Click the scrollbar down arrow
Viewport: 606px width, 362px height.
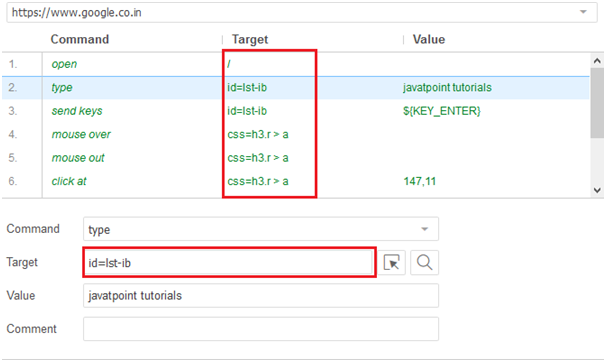pos(597,190)
